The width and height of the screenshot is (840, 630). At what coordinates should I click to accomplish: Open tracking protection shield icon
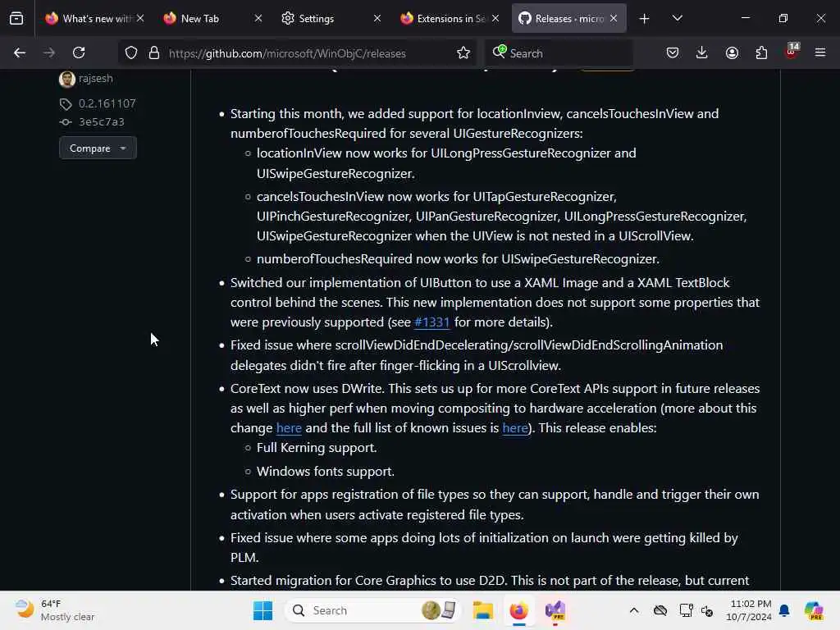(131, 52)
